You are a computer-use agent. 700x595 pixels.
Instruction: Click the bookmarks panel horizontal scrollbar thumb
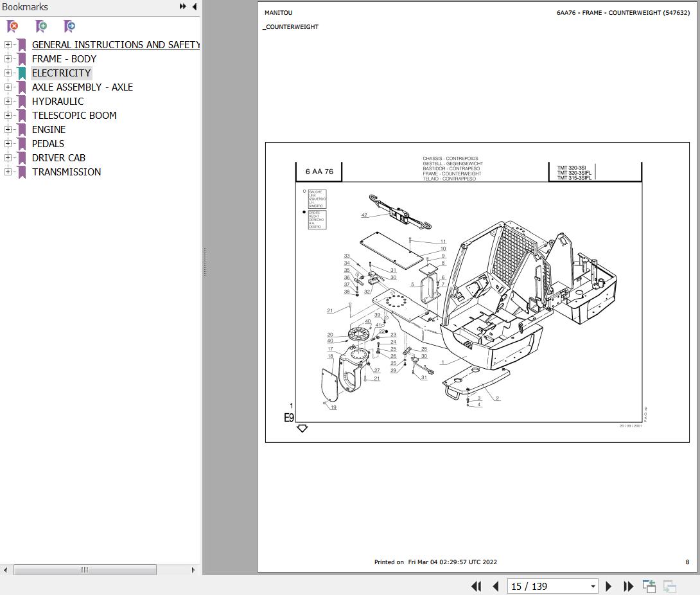[85, 570]
